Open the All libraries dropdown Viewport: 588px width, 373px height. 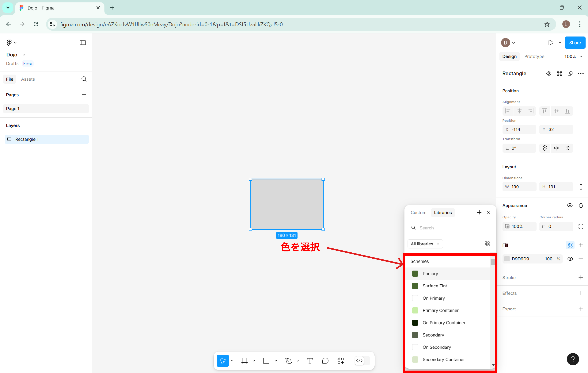(425, 244)
